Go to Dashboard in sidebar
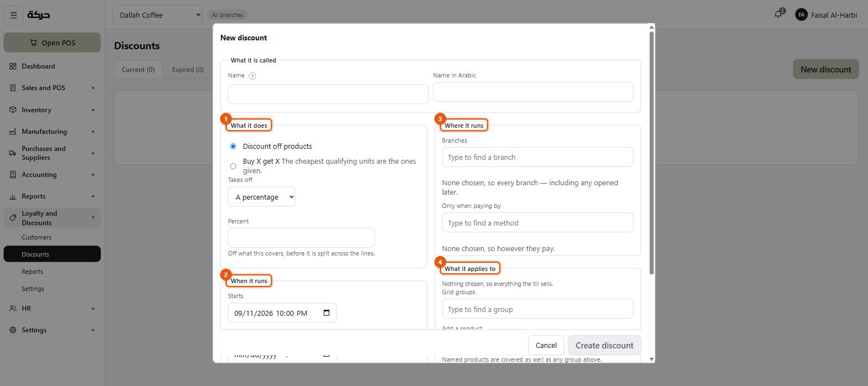 [x=52, y=66]
